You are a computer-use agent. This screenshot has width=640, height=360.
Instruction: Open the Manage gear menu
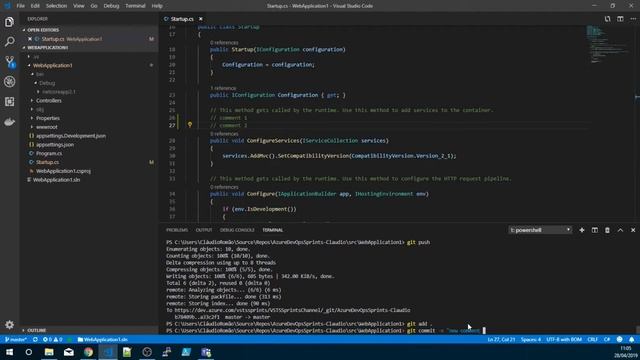9,324
